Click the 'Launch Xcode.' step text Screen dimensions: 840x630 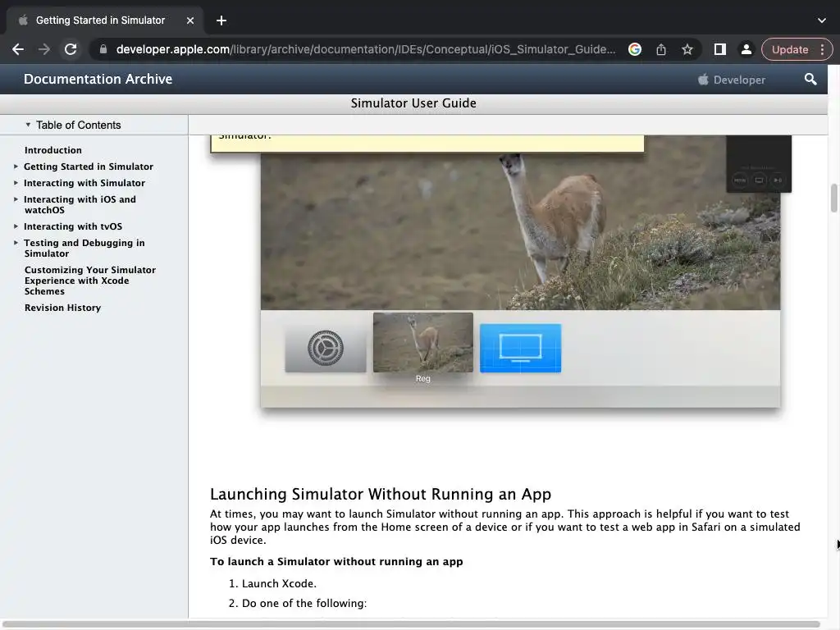click(x=279, y=583)
